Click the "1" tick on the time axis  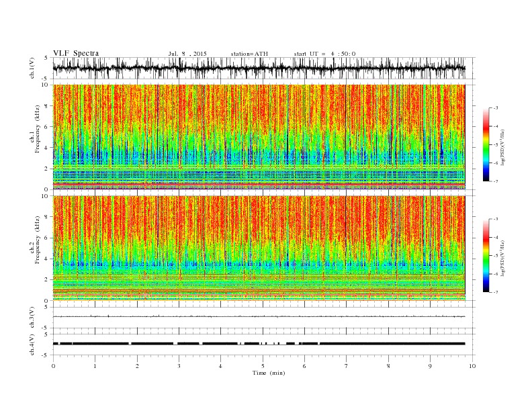pyautogui.click(x=95, y=366)
